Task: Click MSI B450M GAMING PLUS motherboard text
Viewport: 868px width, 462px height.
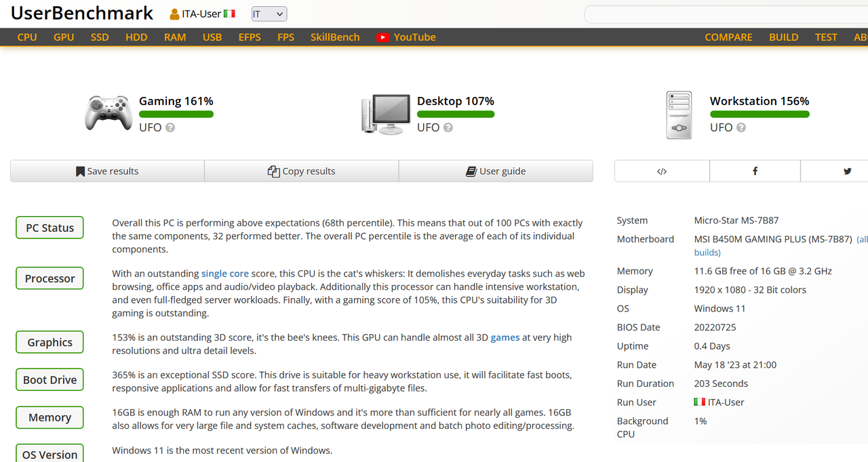Action: tap(773, 239)
